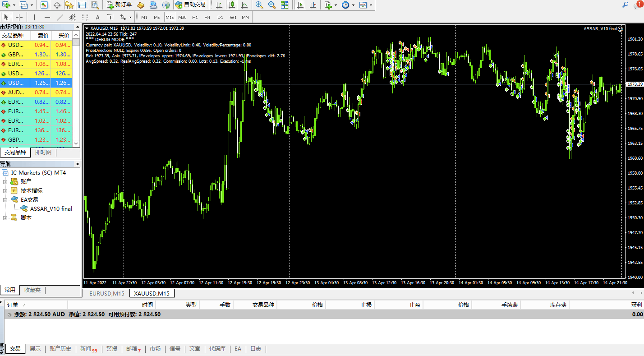Select ASSAR_V10 final expert advisor
The image size is (644, 356).
(51, 208)
